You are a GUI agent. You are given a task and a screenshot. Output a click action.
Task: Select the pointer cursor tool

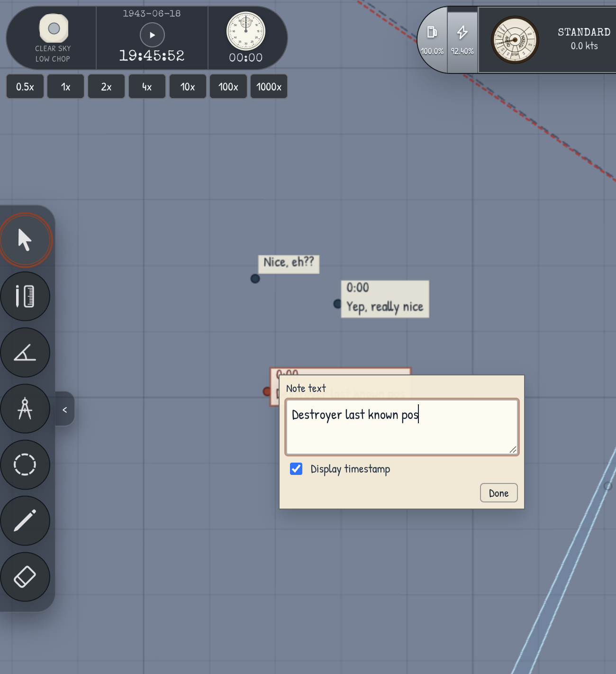click(x=25, y=240)
